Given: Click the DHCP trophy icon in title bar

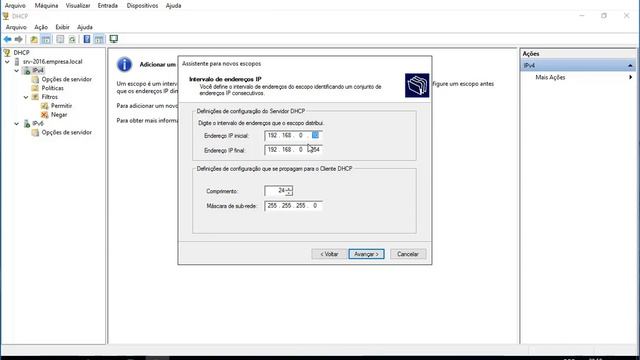Looking at the screenshot, I should tap(6, 16).
